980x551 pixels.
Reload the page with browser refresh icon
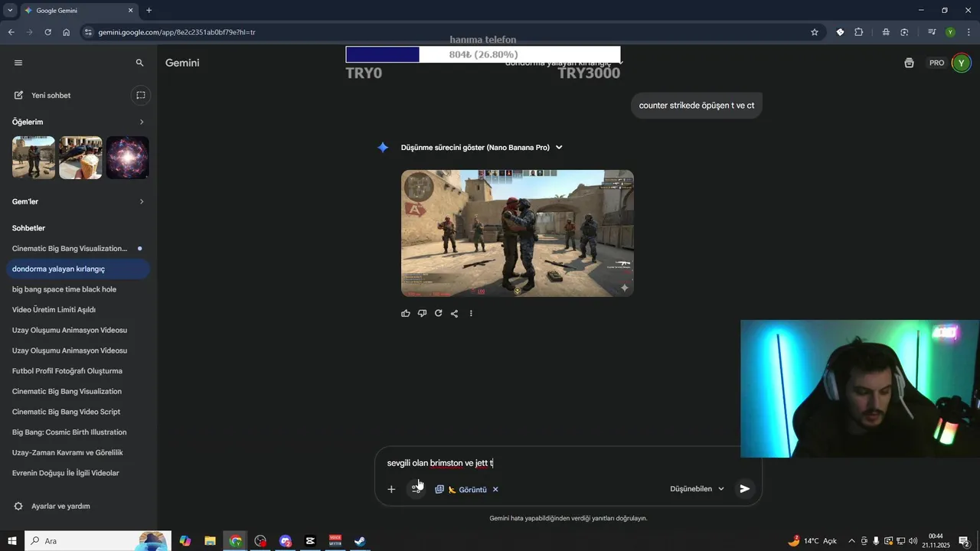pyautogui.click(x=47, y=32)
